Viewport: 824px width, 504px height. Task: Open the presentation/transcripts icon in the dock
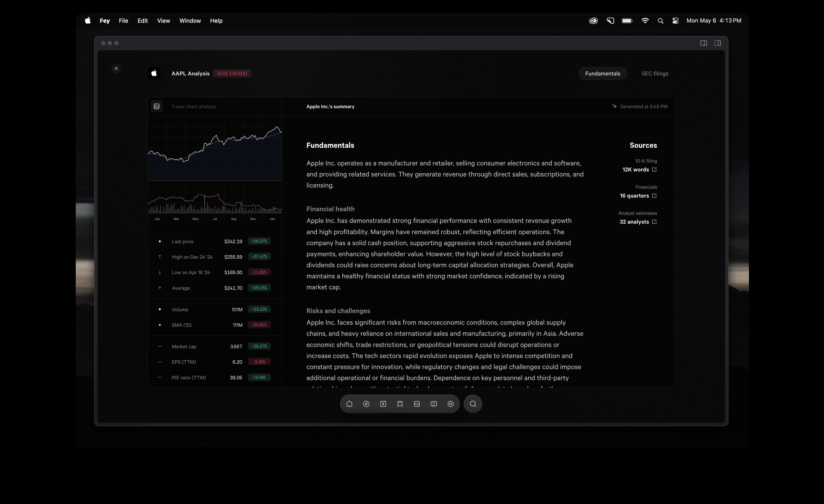[433, 404]
